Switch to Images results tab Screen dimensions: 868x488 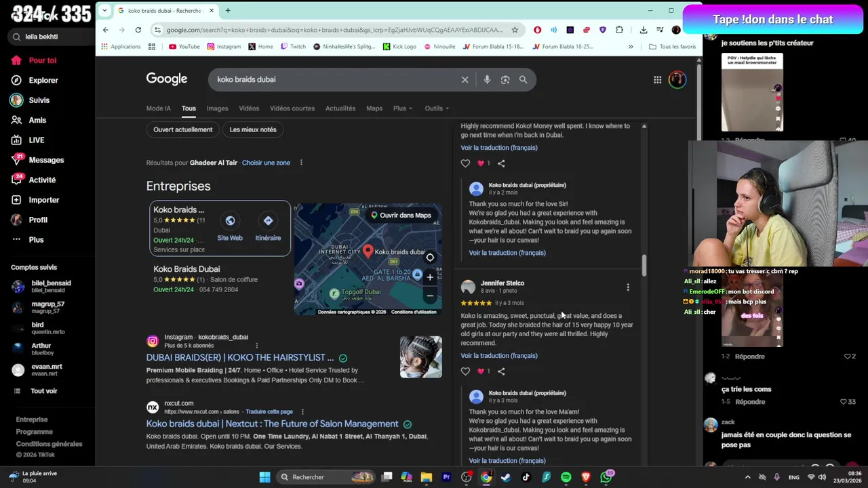coord(217,108)
